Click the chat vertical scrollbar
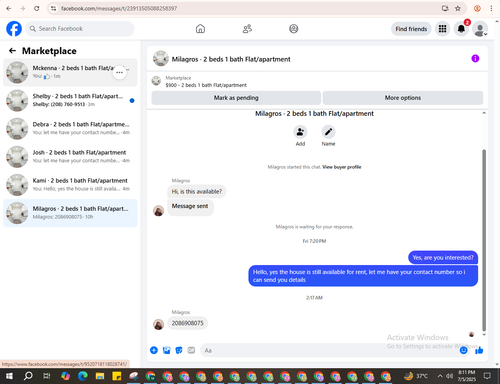 (x=484, y=240)
